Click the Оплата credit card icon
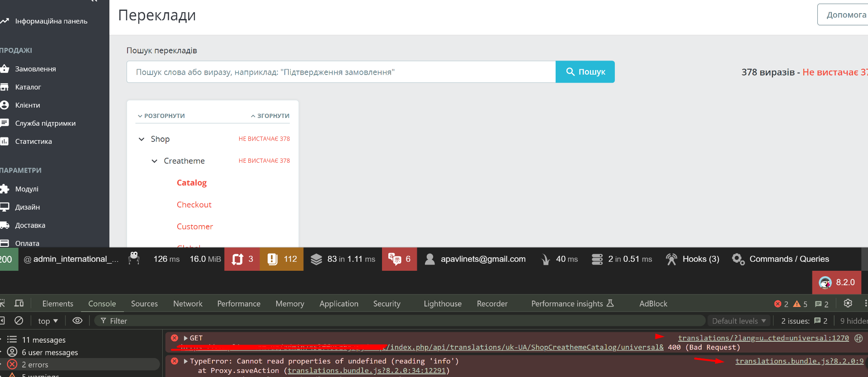Image resolution: width=868 pixels, height=377 pixels. tap(5, 243)
